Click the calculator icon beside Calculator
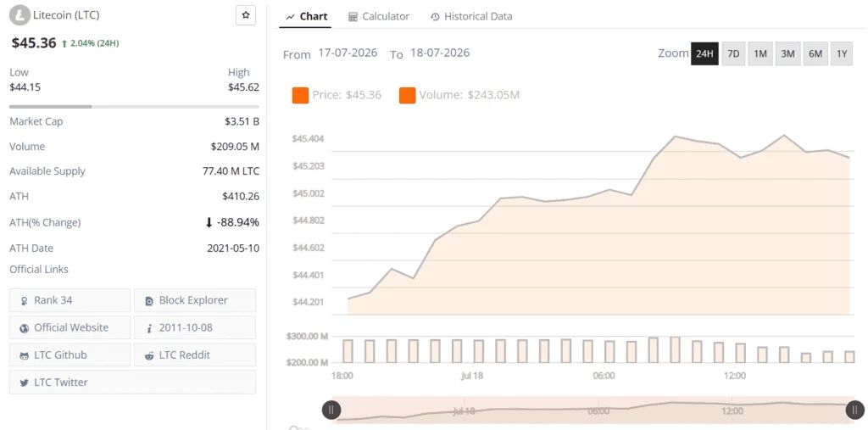 [x=353, y=17]
